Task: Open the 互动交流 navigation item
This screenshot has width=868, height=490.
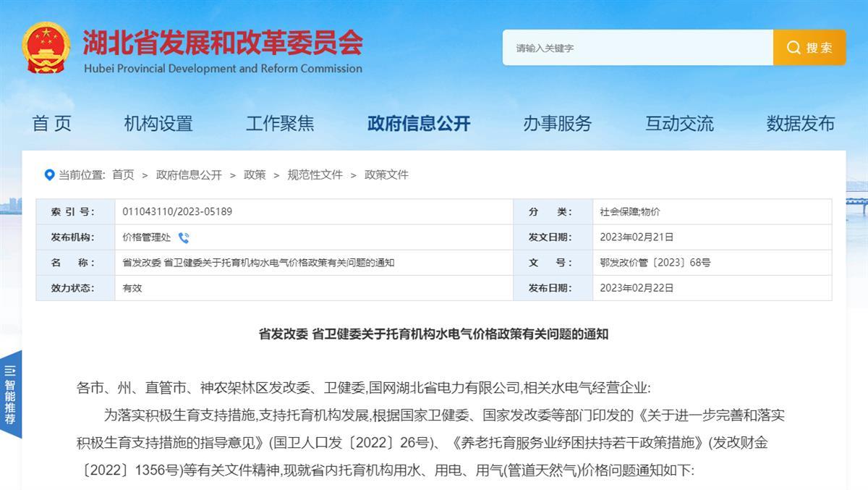Action: [679, 124]
